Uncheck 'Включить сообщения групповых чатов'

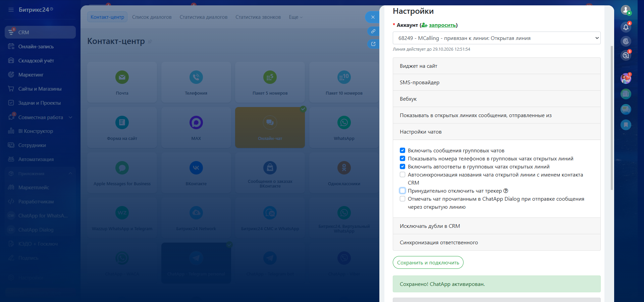coord(402,150)
